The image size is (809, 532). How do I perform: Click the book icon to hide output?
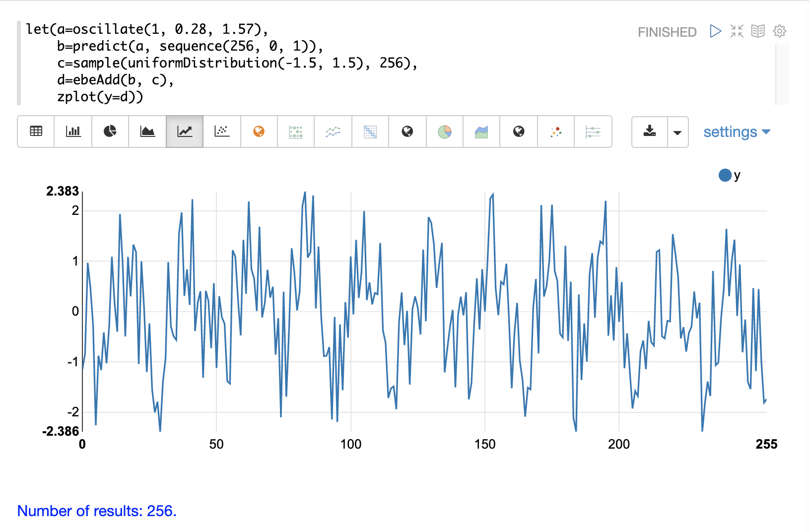(758, 31)
